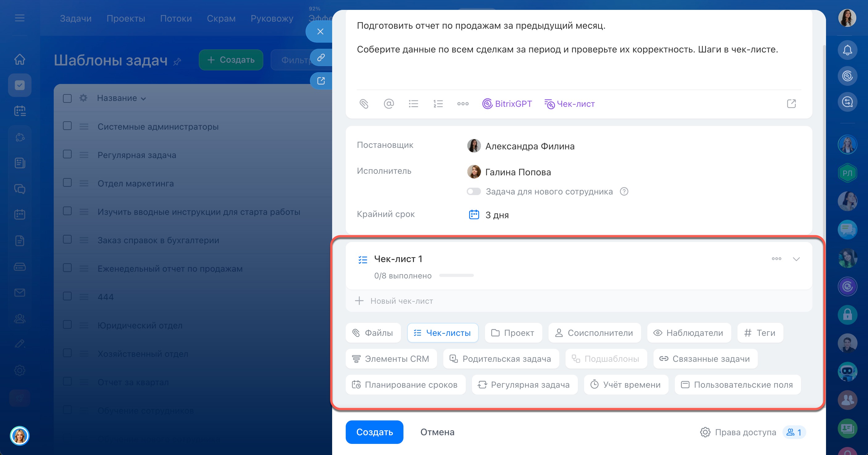The height and width of the screenshot is (455, 868).
Task: Tick the select-all checkbox in table header
Action: (x=67, y=98)
